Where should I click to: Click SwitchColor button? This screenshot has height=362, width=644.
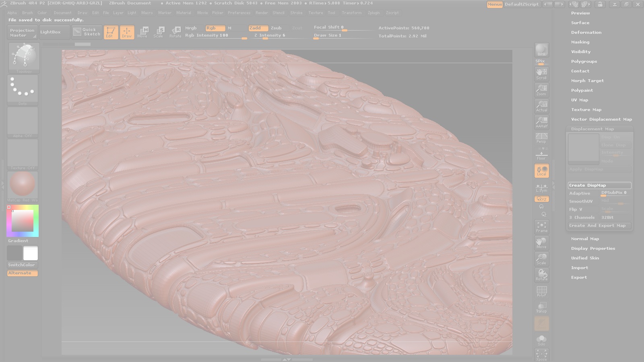23,265
